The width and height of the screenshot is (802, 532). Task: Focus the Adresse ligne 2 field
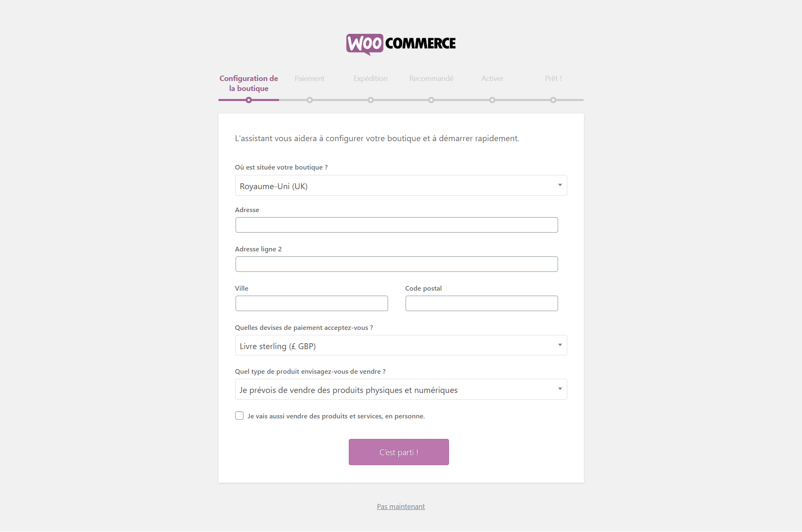coord(397,264)
